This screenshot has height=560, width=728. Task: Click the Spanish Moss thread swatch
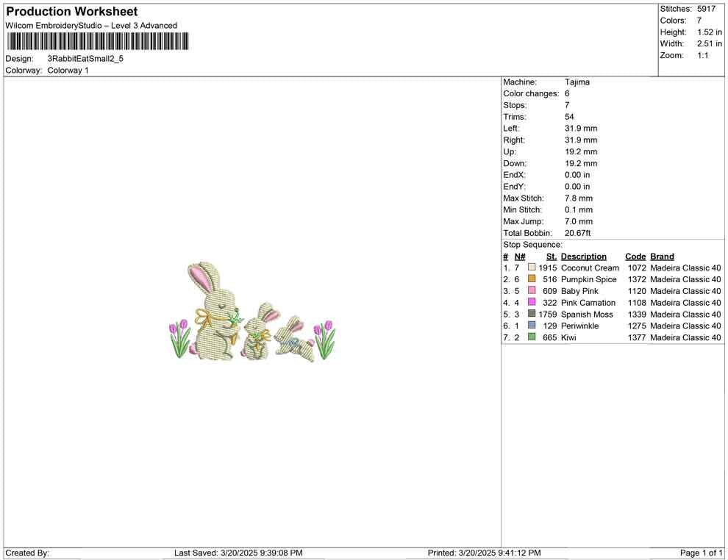pyautogui.click(x=530, y=315)
